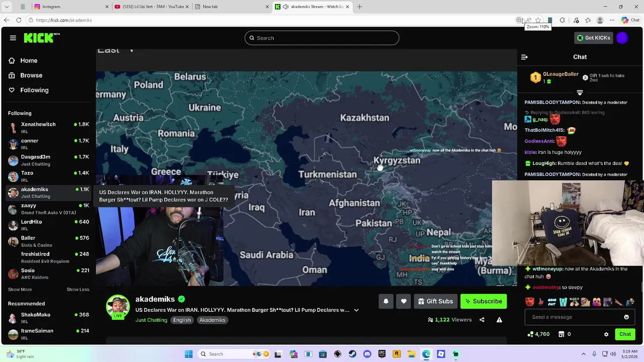Open zaayyy channel in Following

pos(48,209)
